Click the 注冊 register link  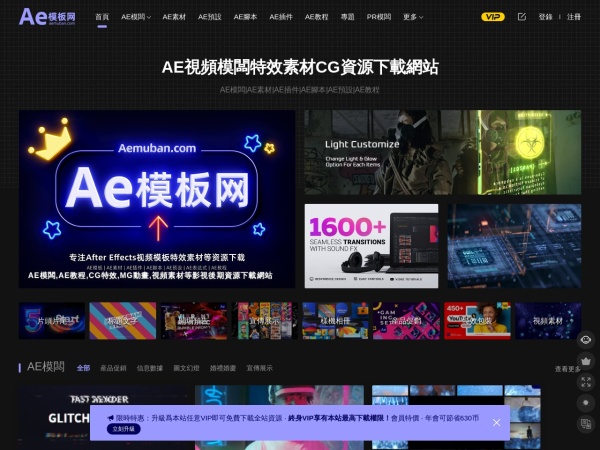click(574, 17)
